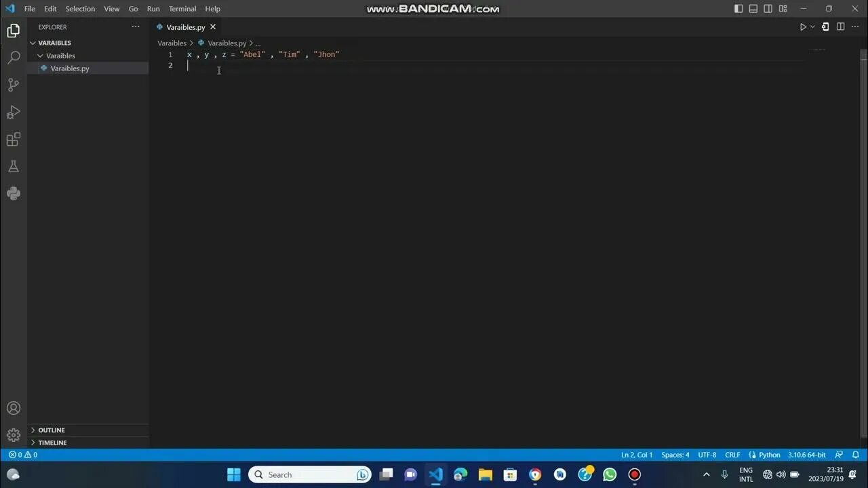This screenshot has height=488, width=868.
Task: Select Varaibles.py in the Explorer tree
Action: point(88,68)
